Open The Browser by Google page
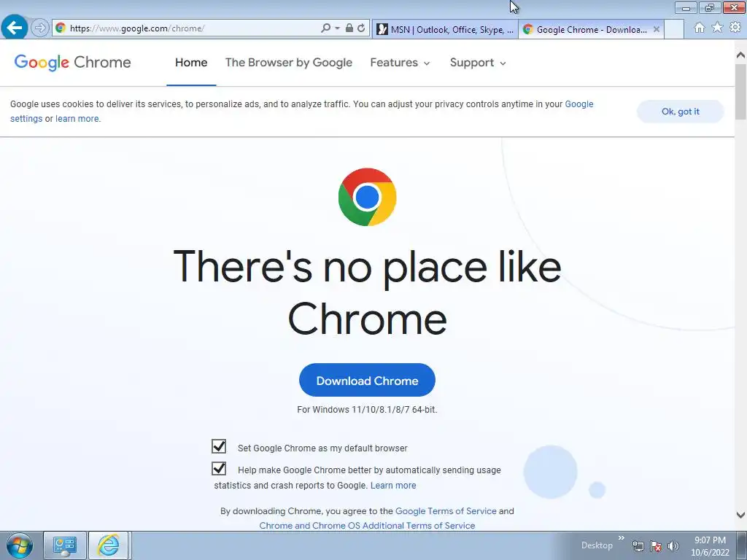The height and width of the screenshot is (560, 747). 289,63
